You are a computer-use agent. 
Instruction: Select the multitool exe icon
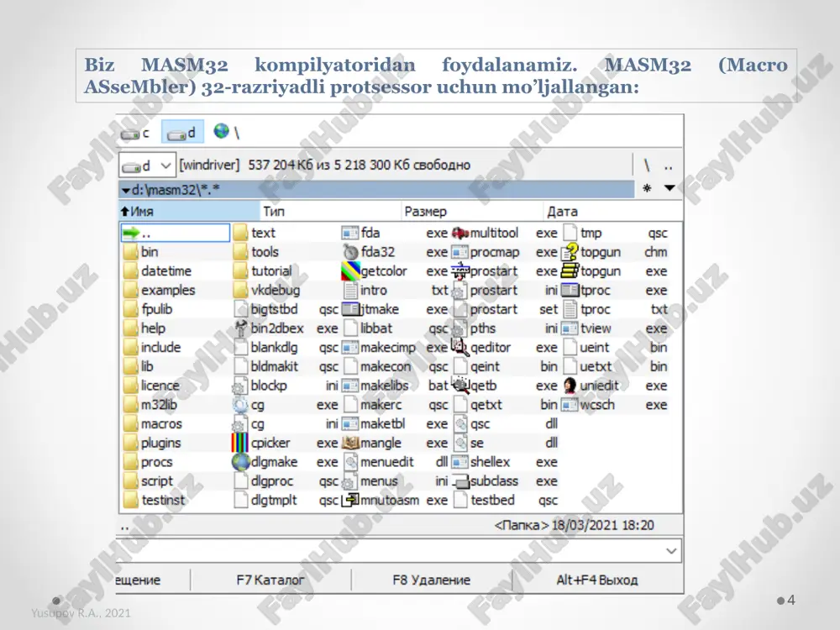coord(460,233)
